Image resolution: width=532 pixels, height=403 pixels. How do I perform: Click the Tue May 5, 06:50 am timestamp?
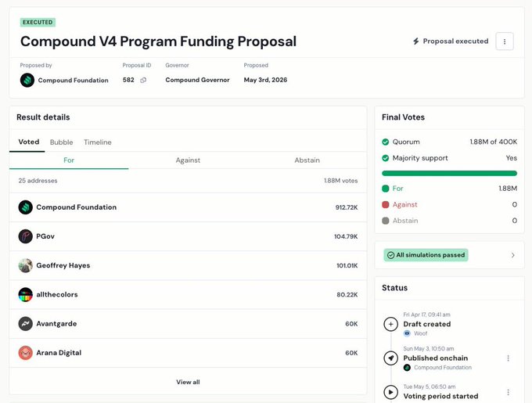click(430, 387)
